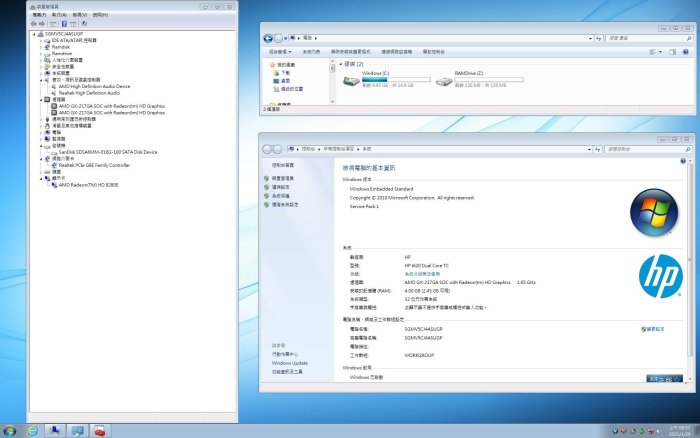Open Explorer help question mark icon
Screen dimensions: 700x438
point(686,52)
